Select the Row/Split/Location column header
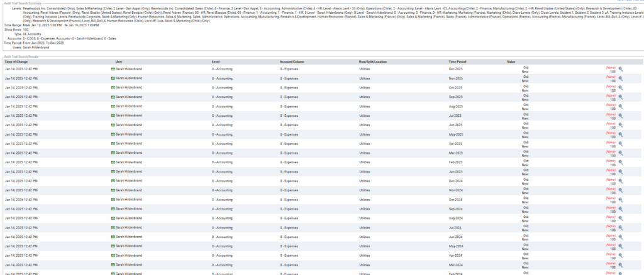Screen dimensions: 644x275 tap(372, 62)
